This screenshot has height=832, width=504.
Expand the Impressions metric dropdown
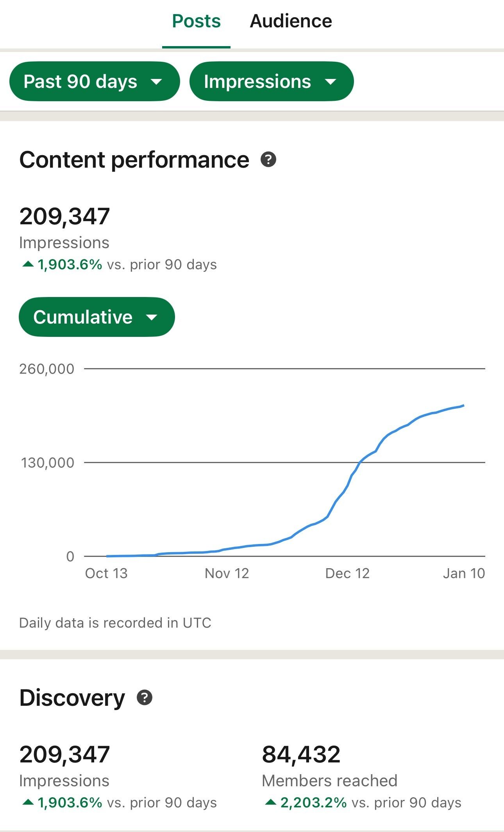click(x=271, y=81)
